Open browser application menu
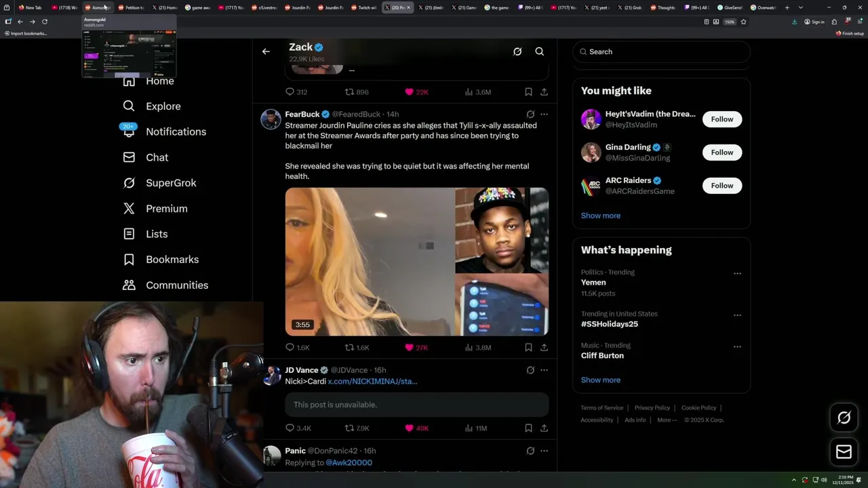 point(861,22)
